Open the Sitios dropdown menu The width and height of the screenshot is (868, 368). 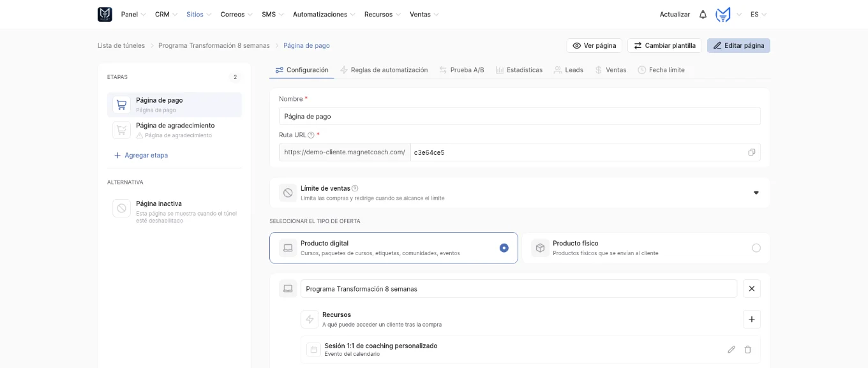[199, 14]
